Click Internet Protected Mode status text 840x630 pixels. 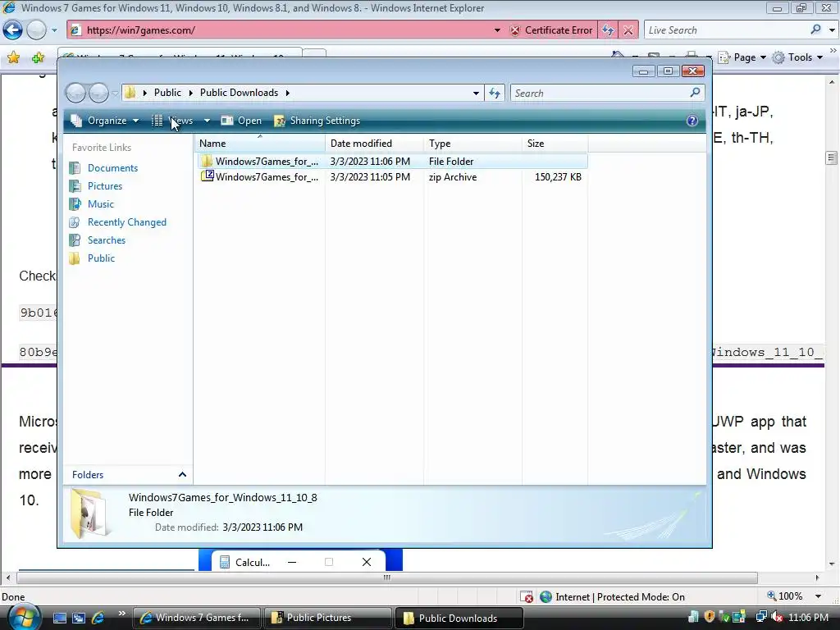click(x=620, y=597)
